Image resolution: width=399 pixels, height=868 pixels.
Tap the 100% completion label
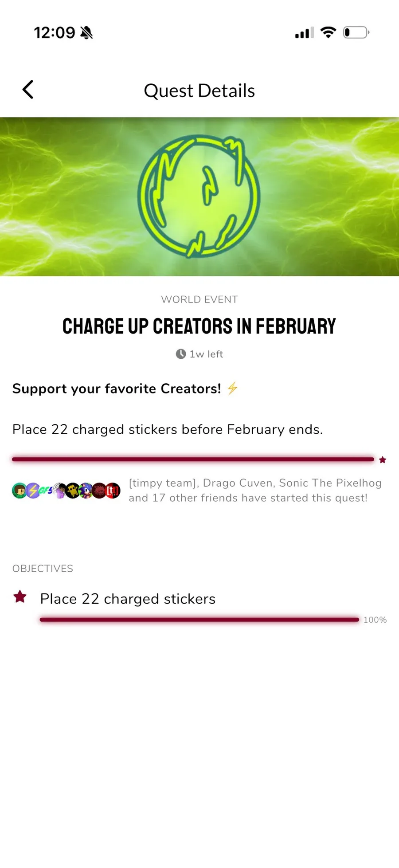(x=375, y=620)
